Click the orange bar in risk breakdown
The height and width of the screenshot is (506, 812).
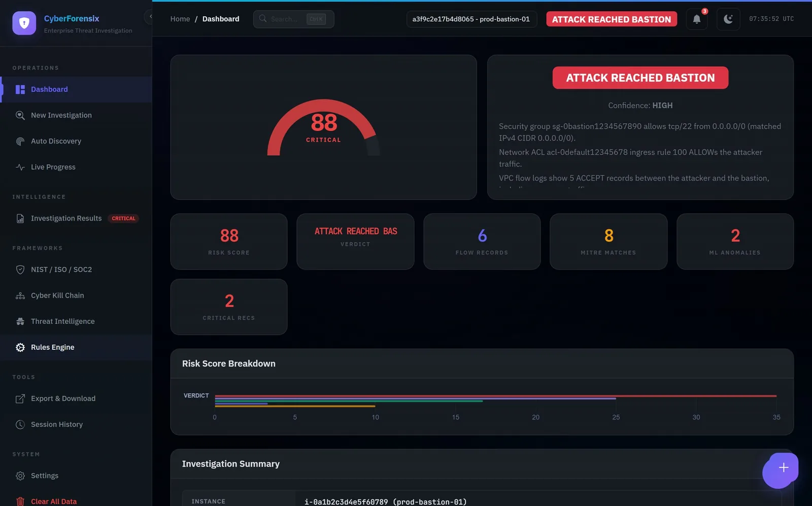point(295,406)
